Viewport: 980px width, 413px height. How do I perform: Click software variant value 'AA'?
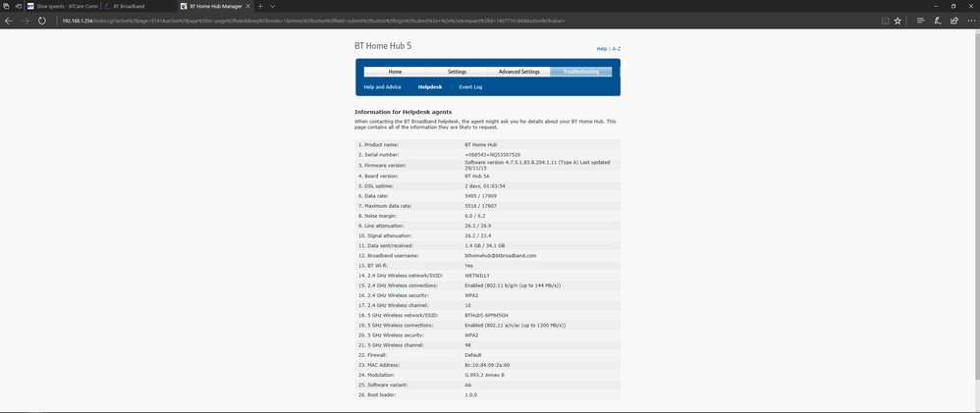tap(468, 385)
